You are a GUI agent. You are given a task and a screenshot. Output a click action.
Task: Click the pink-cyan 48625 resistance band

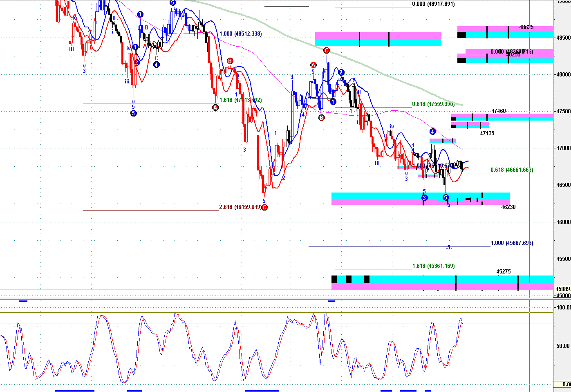(505, 32)
